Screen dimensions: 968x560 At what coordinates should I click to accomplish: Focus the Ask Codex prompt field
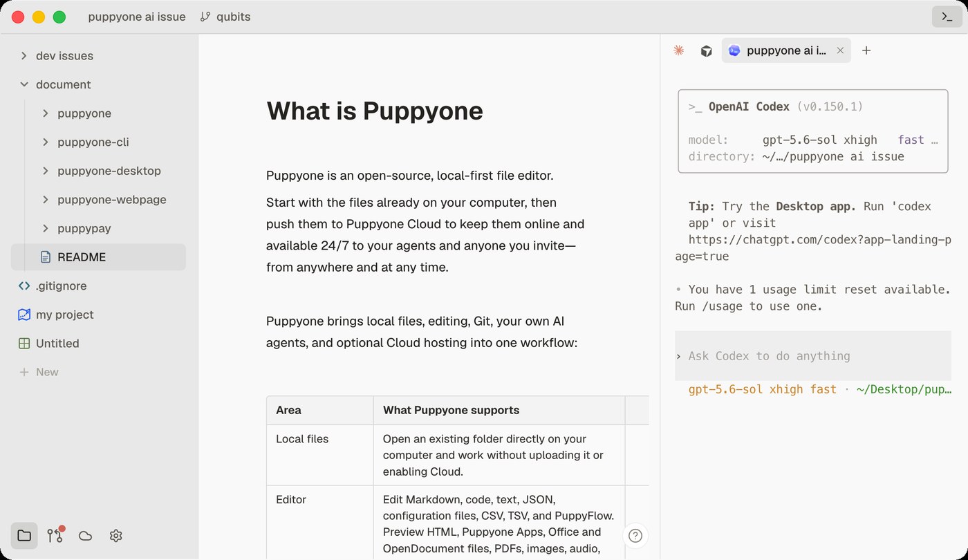tap(813, 356)
